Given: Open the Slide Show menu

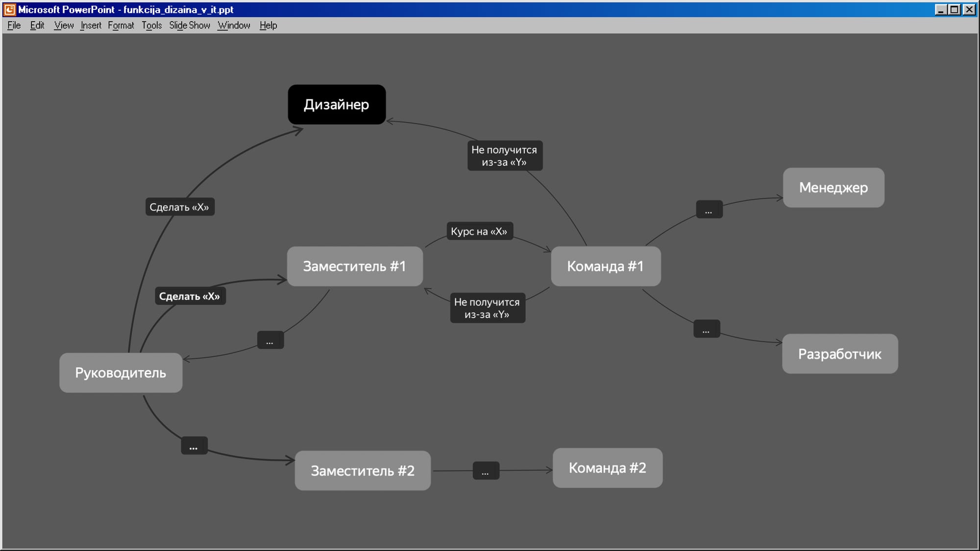Looking at the screenshot, I should (189, 25).
